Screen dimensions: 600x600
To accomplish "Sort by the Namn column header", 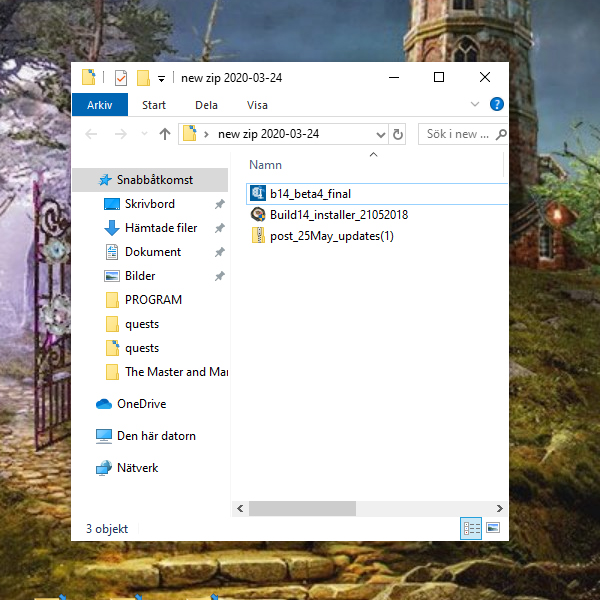I will [x=265, y=165].
